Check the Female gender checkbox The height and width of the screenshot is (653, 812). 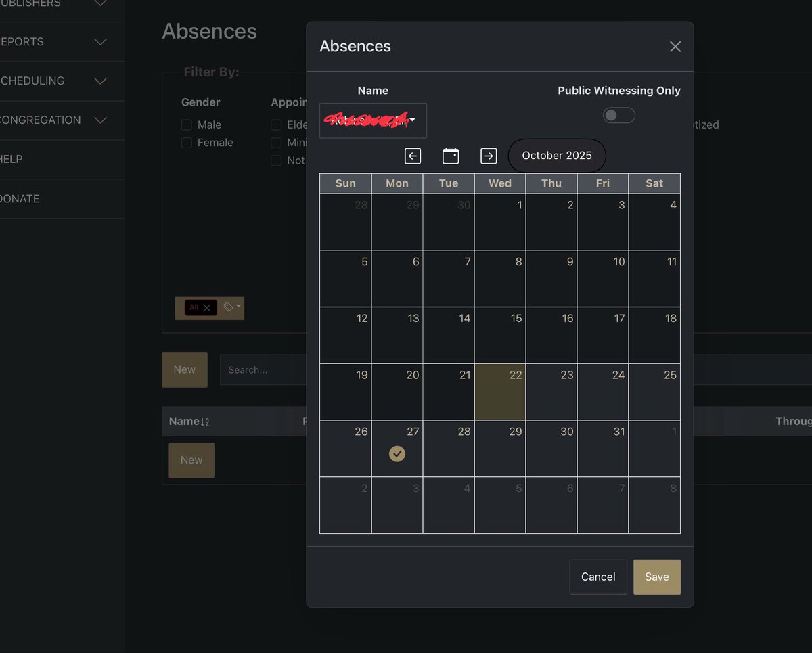[187, 143]
